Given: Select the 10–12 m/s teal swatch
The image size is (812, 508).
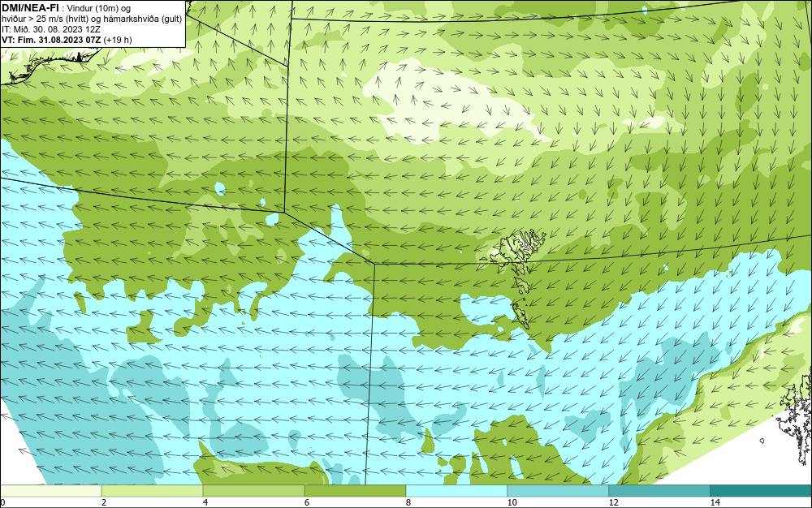Looking at the screenshot, I should (559, 490).
